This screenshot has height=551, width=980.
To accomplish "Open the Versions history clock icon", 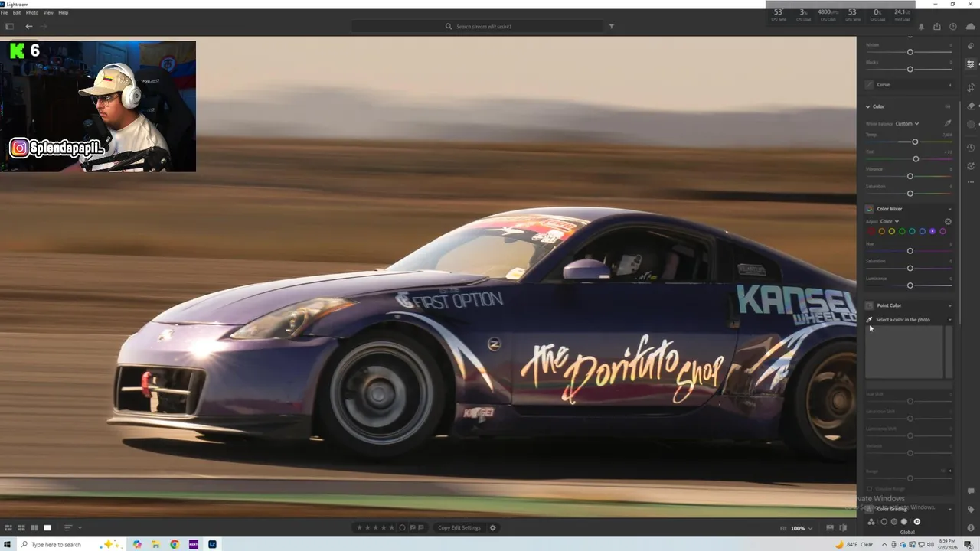I will coord(970,148).
